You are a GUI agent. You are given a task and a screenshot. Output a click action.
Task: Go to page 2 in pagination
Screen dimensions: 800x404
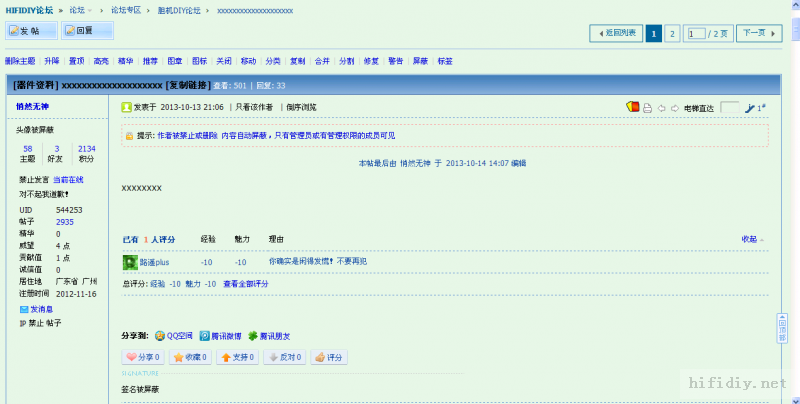point(672,33)
